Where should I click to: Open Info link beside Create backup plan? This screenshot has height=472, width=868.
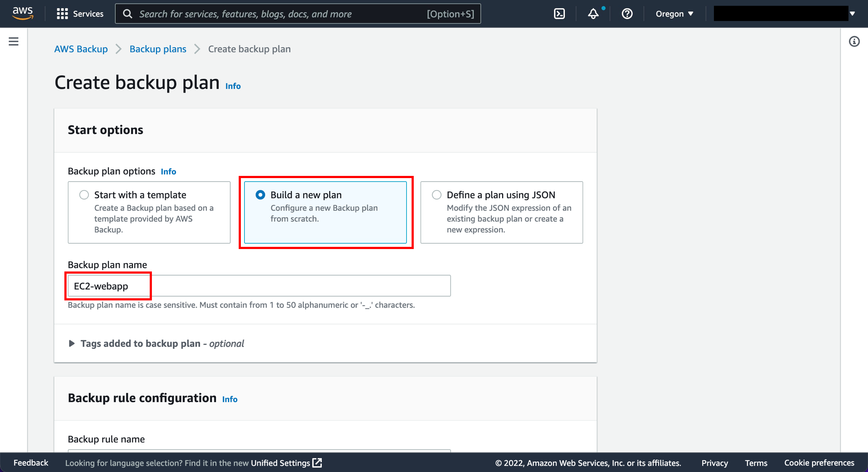point(233,86)
